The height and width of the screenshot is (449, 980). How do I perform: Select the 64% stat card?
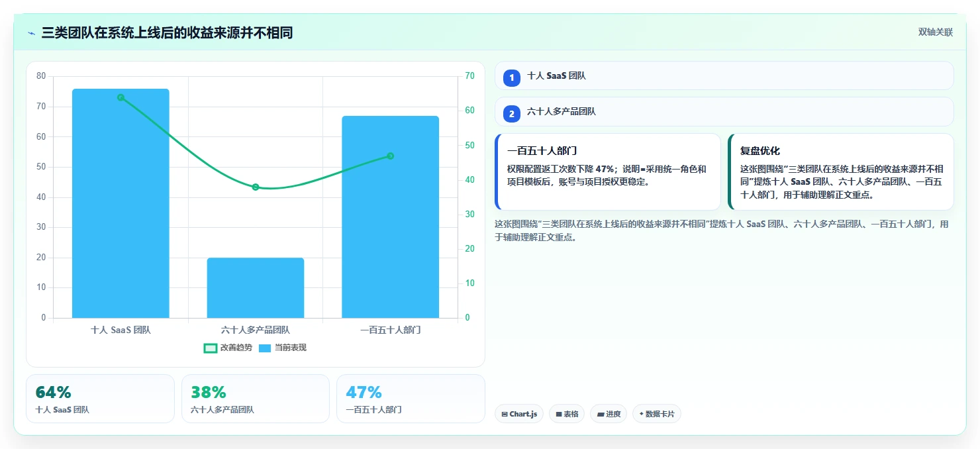(100, 399)
